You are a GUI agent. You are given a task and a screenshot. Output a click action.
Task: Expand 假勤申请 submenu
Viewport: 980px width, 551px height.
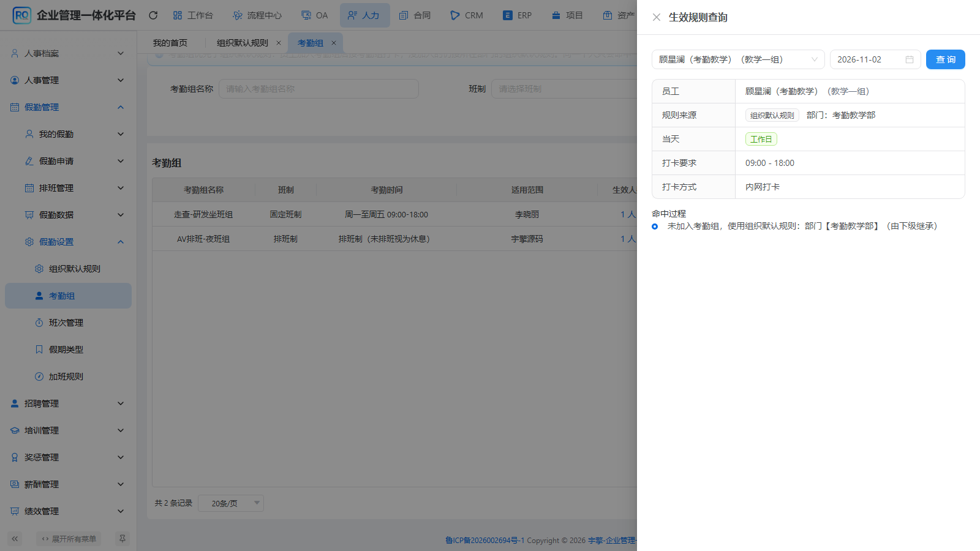pos(68,161)
